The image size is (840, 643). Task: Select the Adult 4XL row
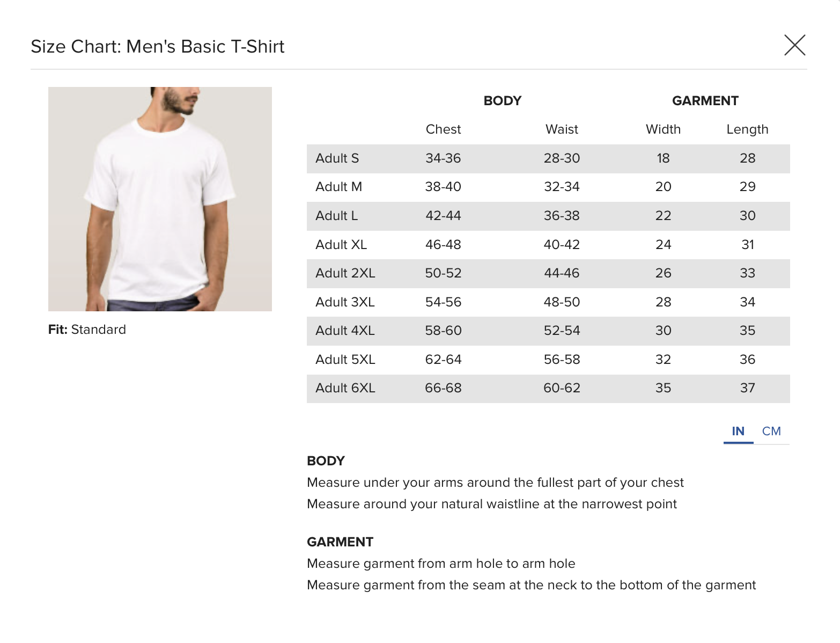coord(548,331)
